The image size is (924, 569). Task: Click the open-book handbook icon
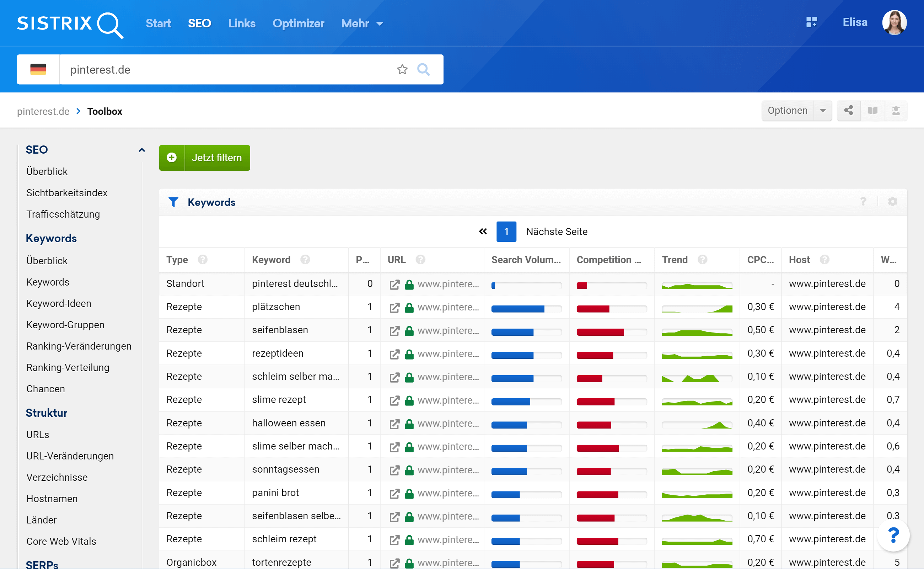(872, 110)
